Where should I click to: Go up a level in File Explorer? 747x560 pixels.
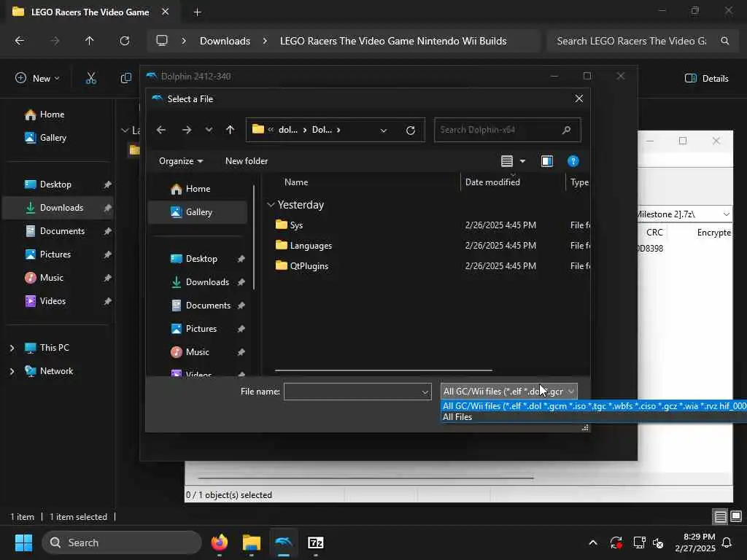point(89,41)
